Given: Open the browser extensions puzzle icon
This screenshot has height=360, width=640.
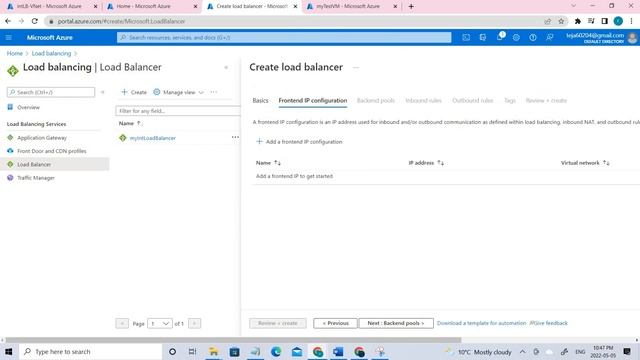Looking at the screenshot, I should (x=578, y=21).
